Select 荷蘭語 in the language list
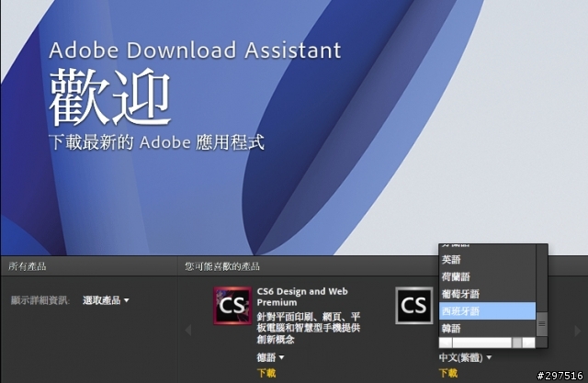This screenshot has width=588, height=383. pos(487,276)
